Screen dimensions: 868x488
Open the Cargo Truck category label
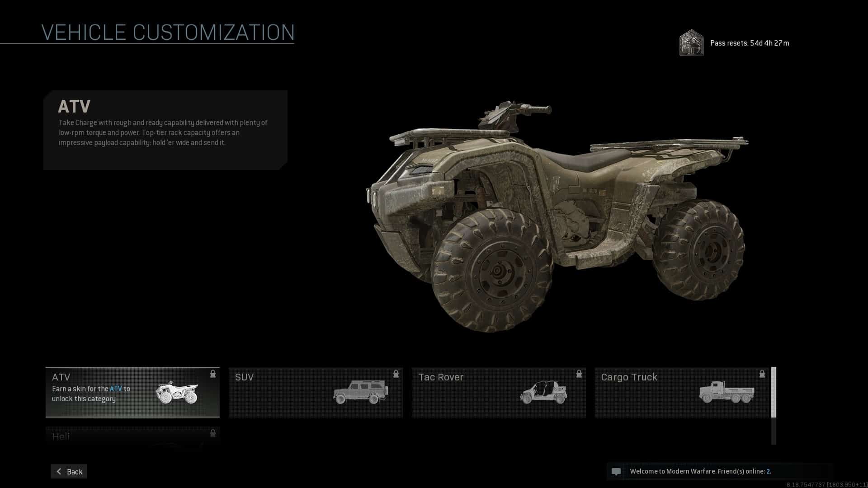[x=629, y=377]
